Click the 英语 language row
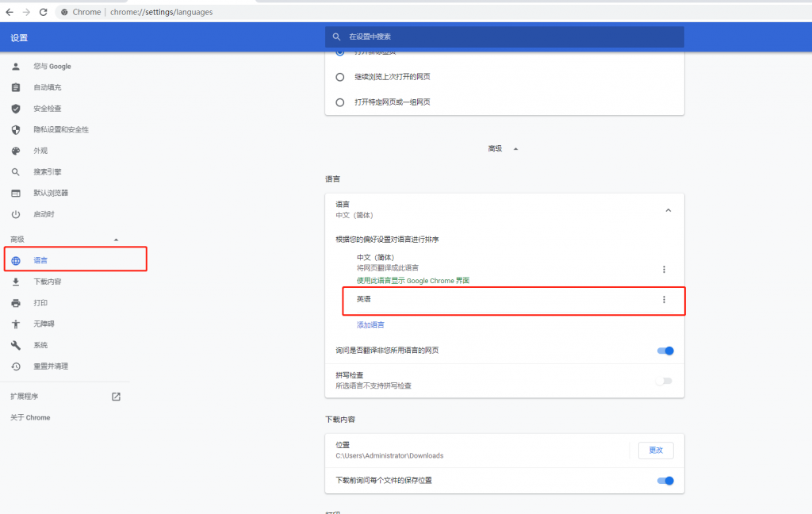 (514, 301)
